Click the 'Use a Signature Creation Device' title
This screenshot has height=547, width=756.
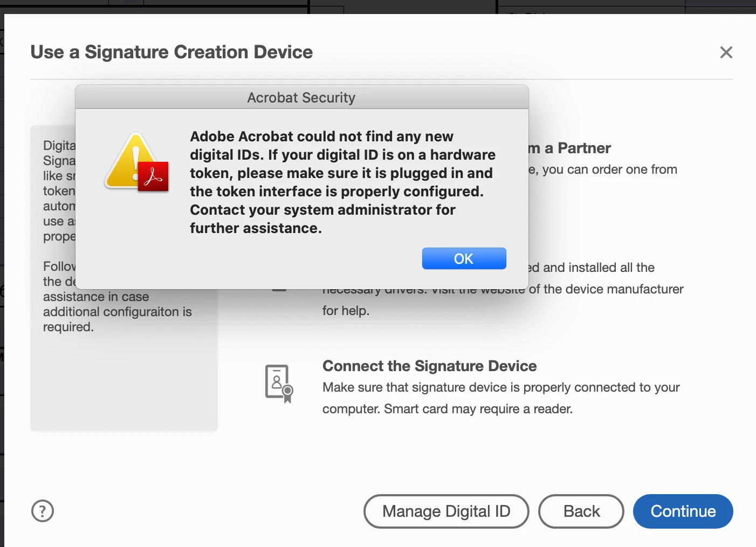click(x=171, y=52)
